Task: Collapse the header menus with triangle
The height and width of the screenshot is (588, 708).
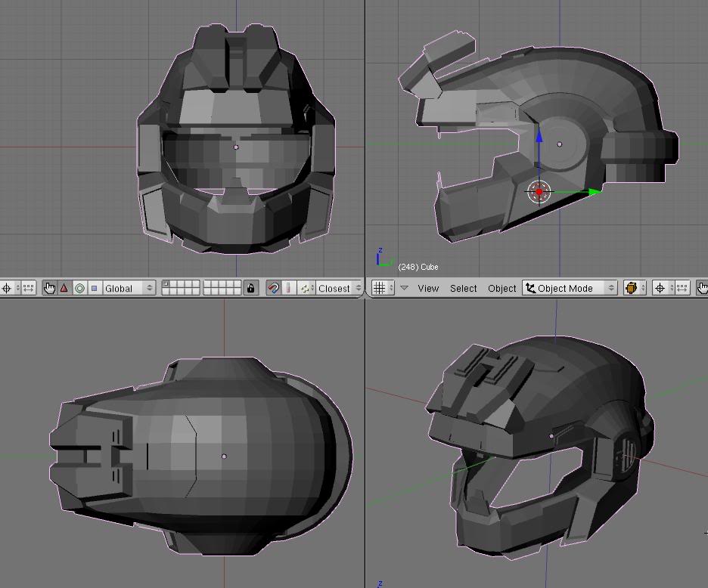Action: (404, 287)
